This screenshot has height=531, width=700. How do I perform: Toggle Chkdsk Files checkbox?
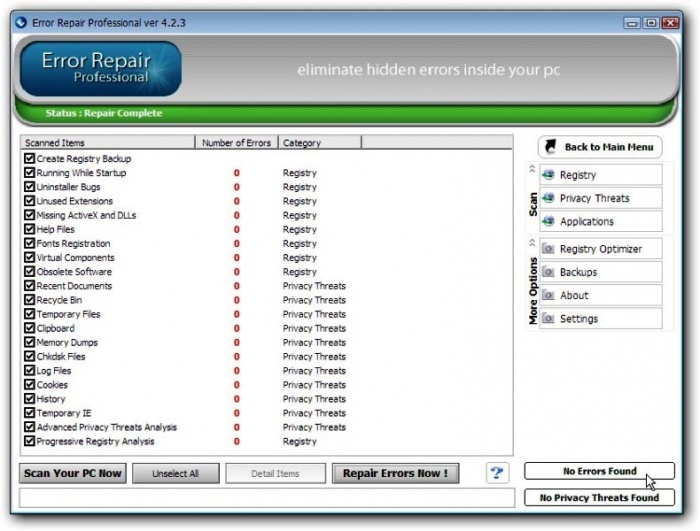tap(29, 356)
